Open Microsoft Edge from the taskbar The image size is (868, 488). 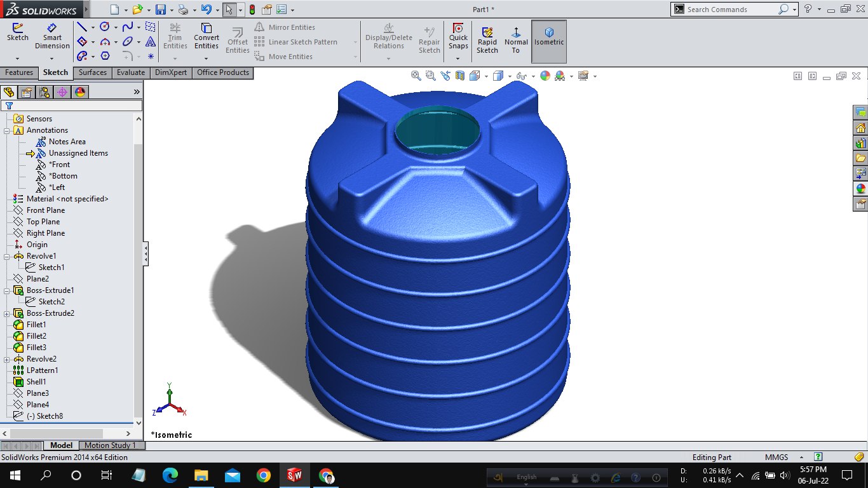pos(170,475)
